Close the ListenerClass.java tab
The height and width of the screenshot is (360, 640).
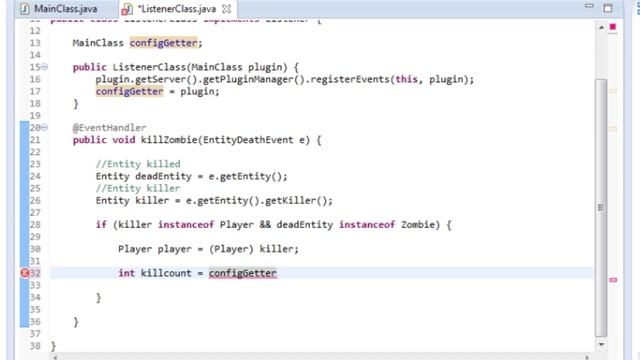[x=227, y=9]
